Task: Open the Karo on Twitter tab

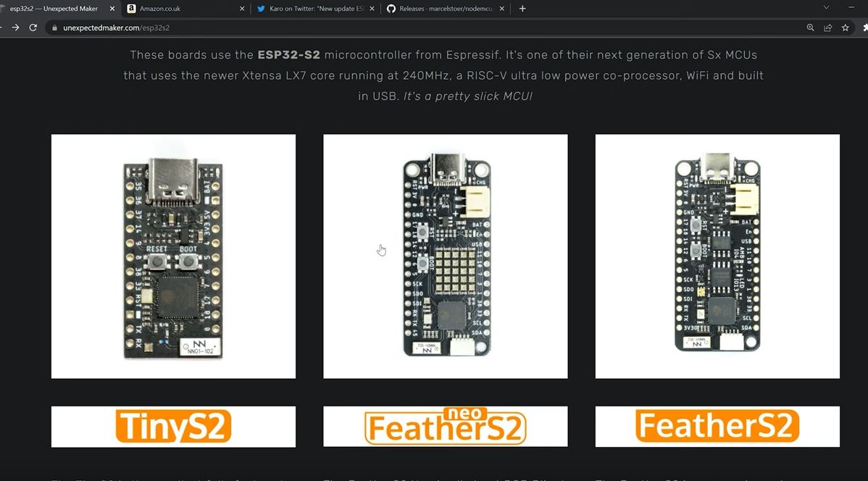Action: (x=316, y=8)
